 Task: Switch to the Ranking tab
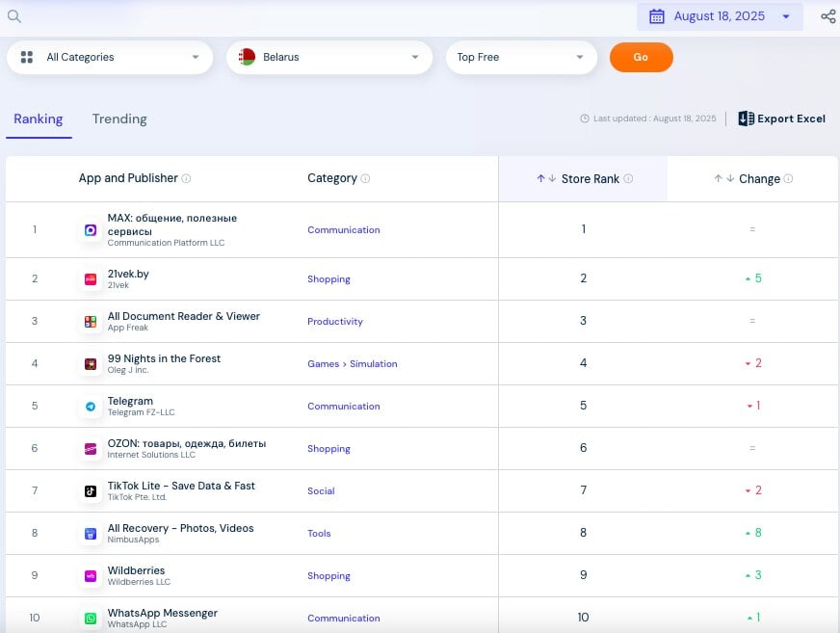[38, 119]
